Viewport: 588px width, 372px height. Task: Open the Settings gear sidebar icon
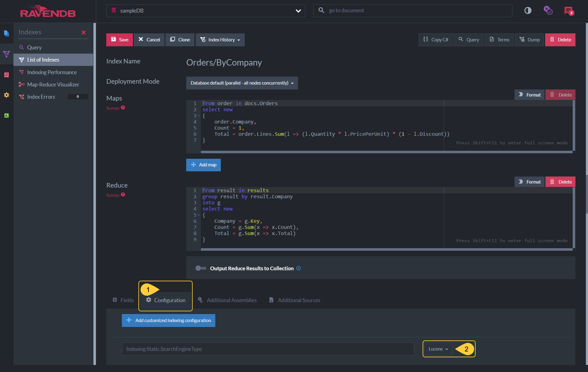[x=6, y=95]
